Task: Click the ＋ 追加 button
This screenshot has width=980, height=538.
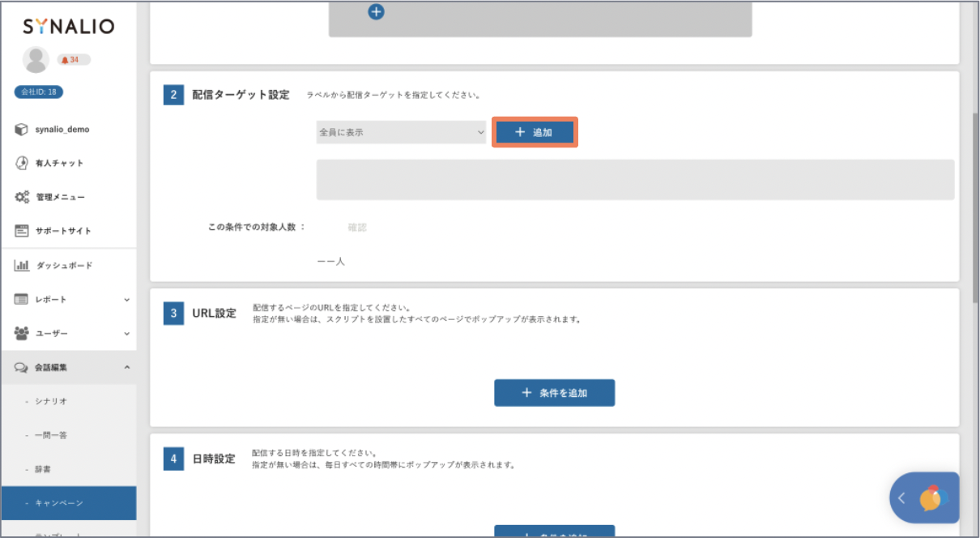Action: (535, 132)
